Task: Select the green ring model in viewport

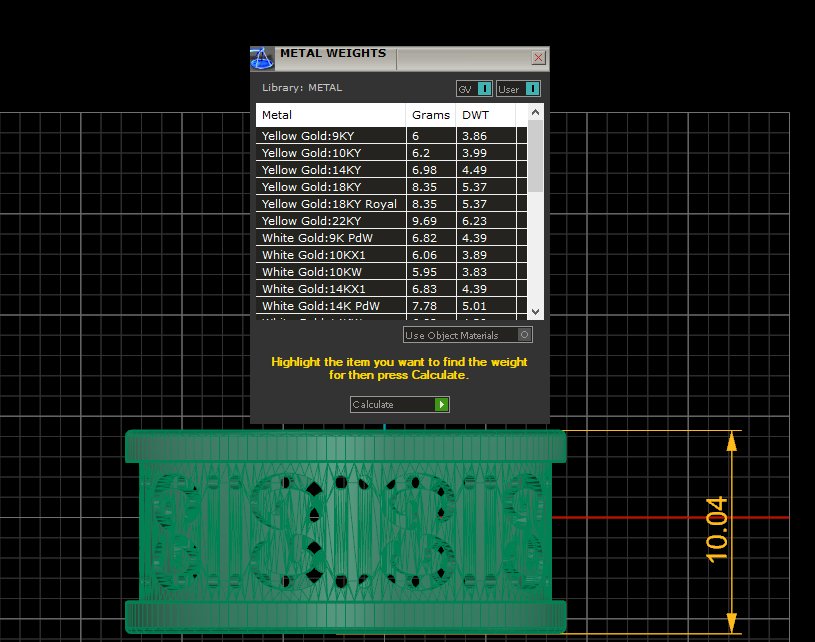Action: (x=346, y=531)
